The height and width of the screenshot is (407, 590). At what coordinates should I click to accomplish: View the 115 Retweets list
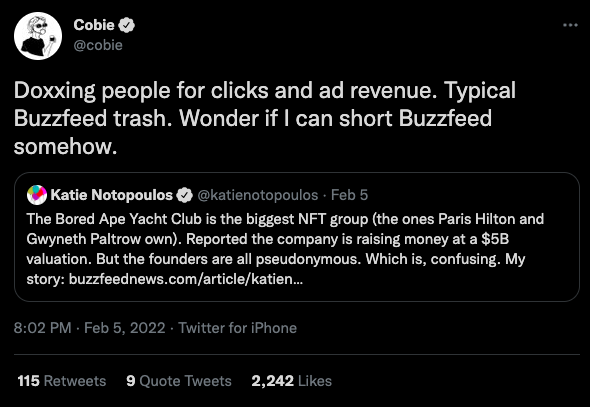point(62,381)
